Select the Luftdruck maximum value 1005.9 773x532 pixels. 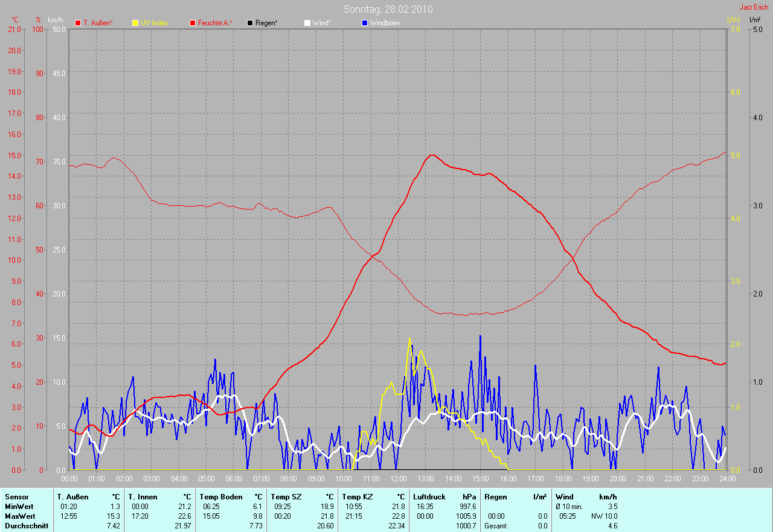coord(466,516)
